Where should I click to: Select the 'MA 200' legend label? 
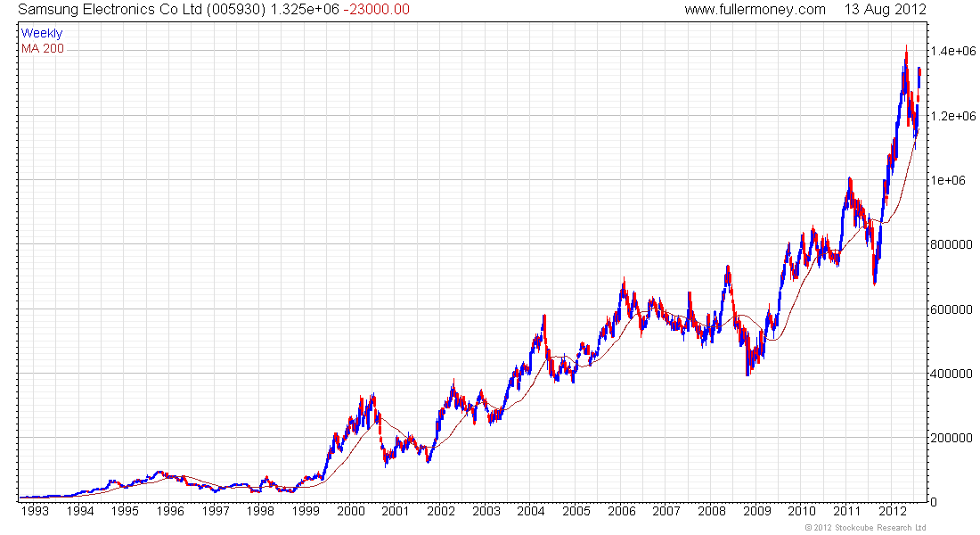pyautogui.click(x=43, y=49)
